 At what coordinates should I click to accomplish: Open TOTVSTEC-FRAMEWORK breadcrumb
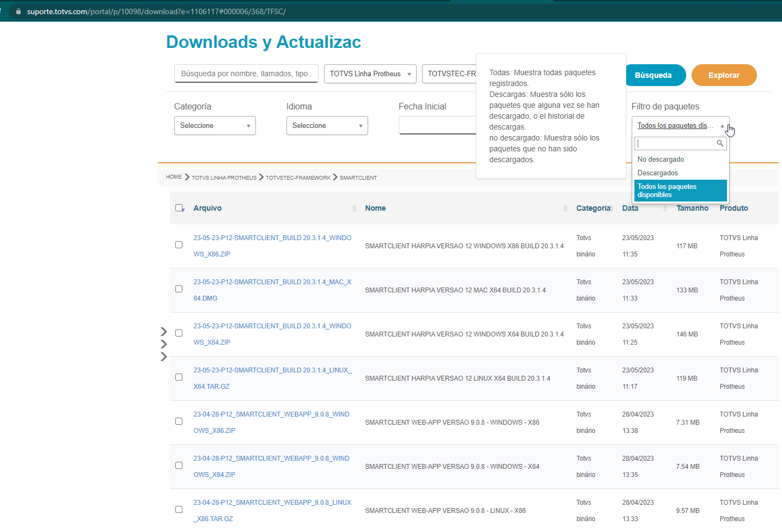pyautogui.click(x=298, y=178)
